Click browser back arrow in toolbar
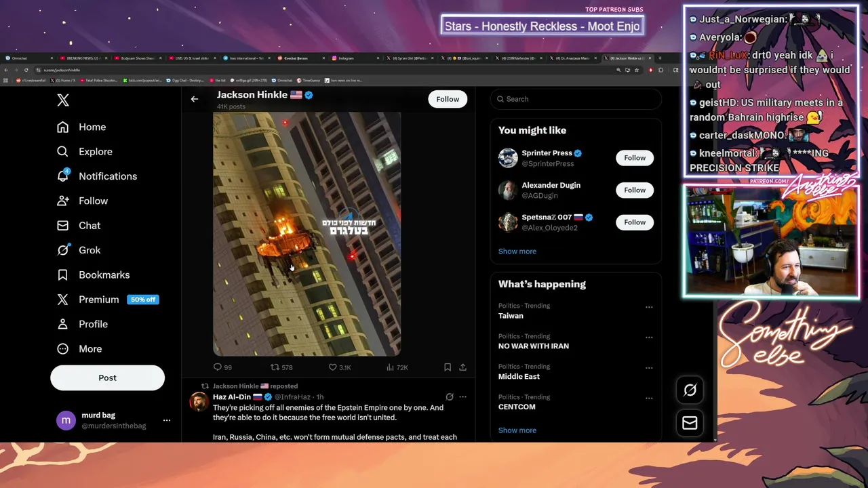The width and height of the screenshot is (868, 488). click(7, 70)
